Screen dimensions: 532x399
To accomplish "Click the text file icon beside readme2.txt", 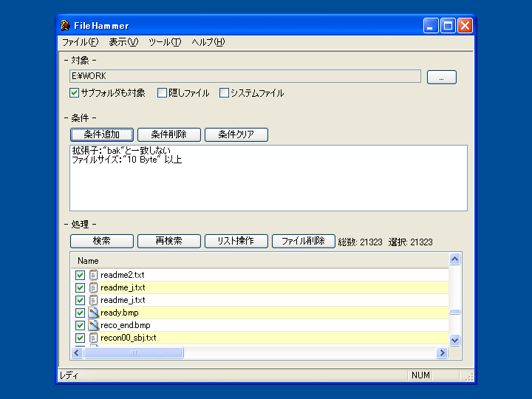I will click(x=93, y=275).
